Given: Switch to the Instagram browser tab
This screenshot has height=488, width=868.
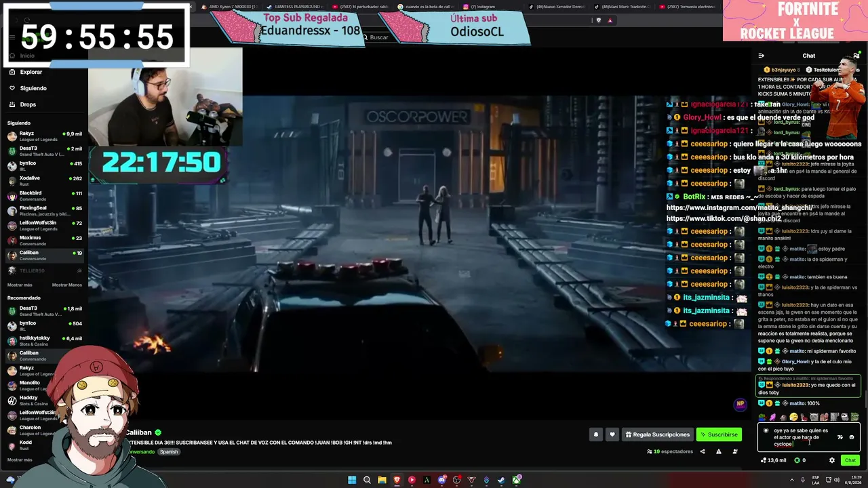Looking at the screenshot, I should 481,7.
